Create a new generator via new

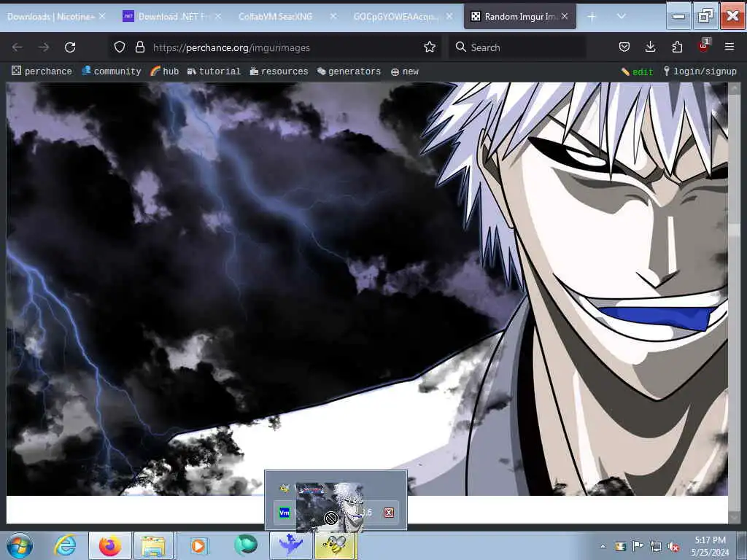pos(405,71)
